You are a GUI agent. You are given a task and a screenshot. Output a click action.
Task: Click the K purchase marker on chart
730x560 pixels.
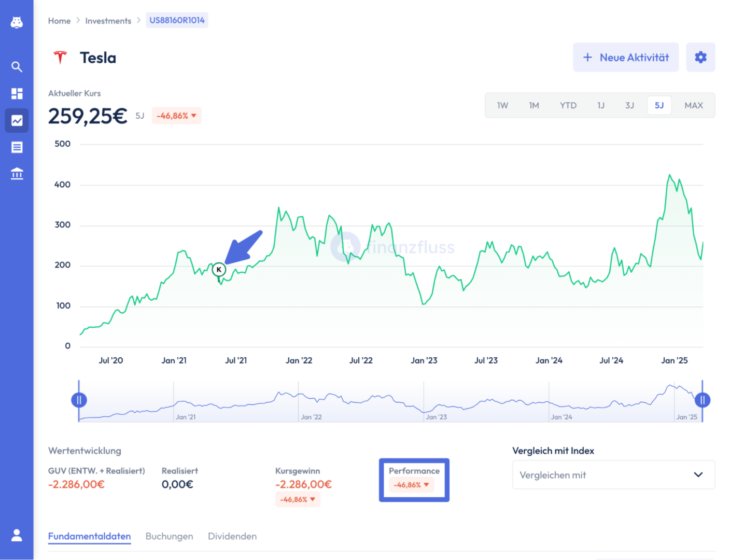coord(219,270)
